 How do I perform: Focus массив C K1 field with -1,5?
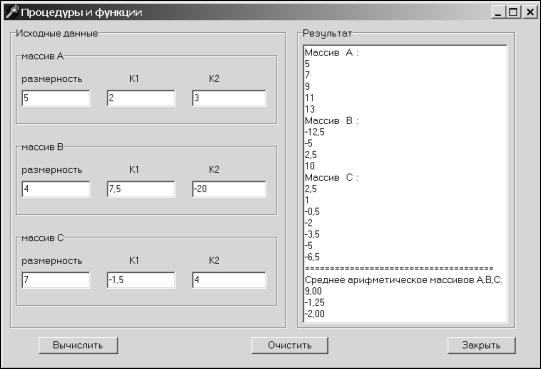coord(141,280)
